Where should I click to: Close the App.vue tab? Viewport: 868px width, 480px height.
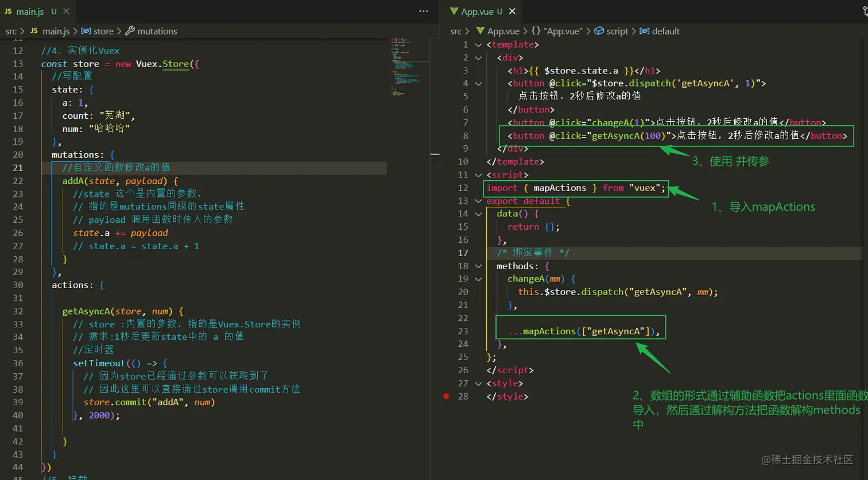pyautogui.click(x=512, y=11)
